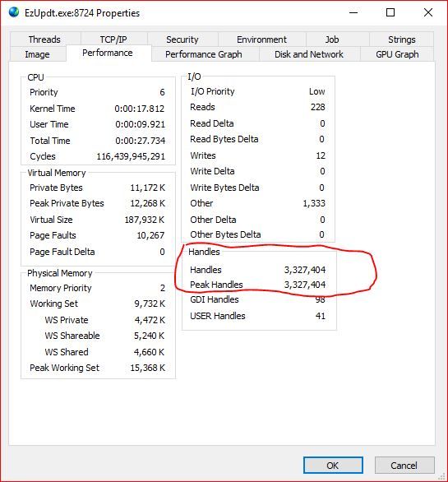Click the Cycles value 116,439,945,291

pyautogui.click(x=131, y=156)
